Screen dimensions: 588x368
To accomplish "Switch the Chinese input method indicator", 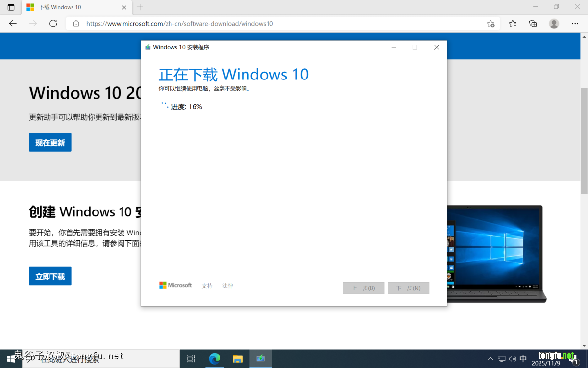I will [523, 359].
